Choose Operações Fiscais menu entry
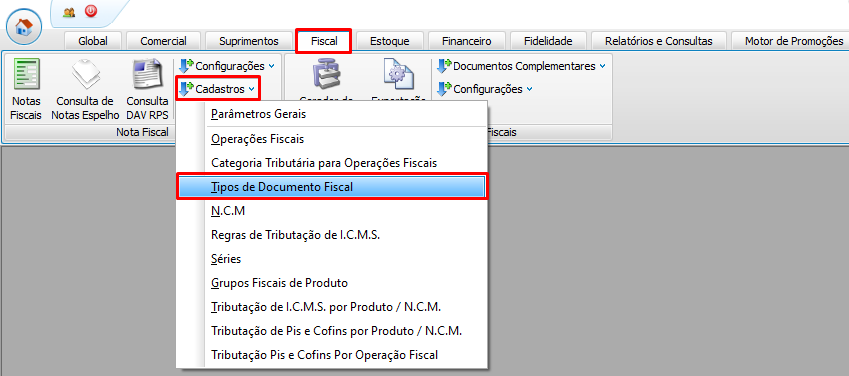 coord(332,139)
